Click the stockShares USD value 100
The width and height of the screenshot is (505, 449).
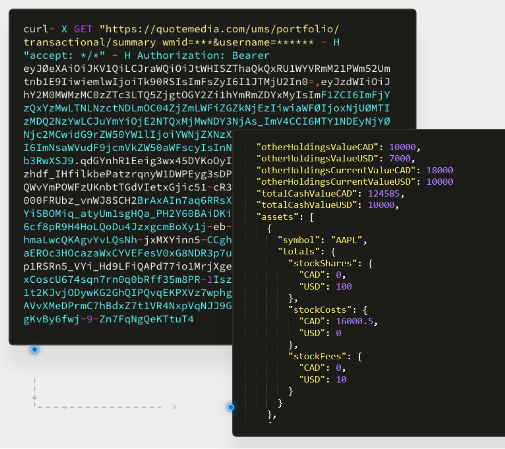click(x=344, y=287)
